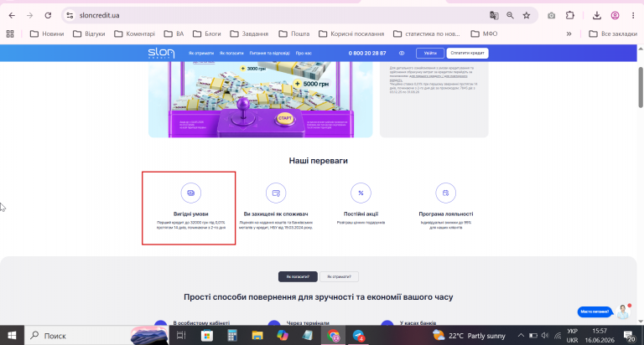This screenshot has height=345, width=644.
Task: Open the zoom magnifier in address bar
Action: tap(510, 16)
